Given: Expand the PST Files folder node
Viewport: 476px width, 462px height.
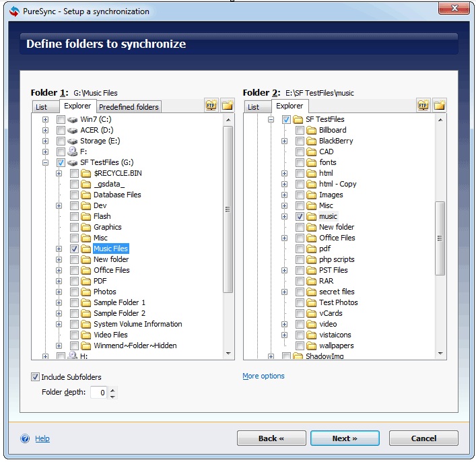Looking at the screenshot, I should pos(284,270).
